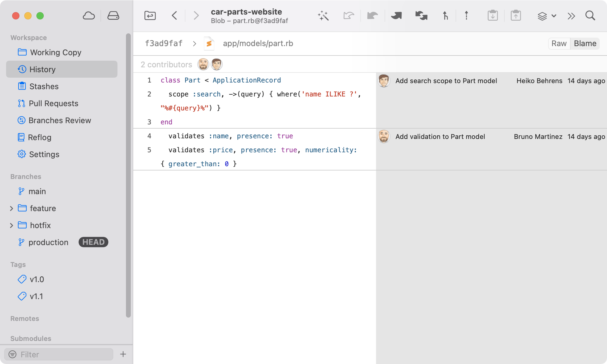This screenshot has height=364, width=607.
Task: Click the cloud services icon
Action: click(89, 16)
